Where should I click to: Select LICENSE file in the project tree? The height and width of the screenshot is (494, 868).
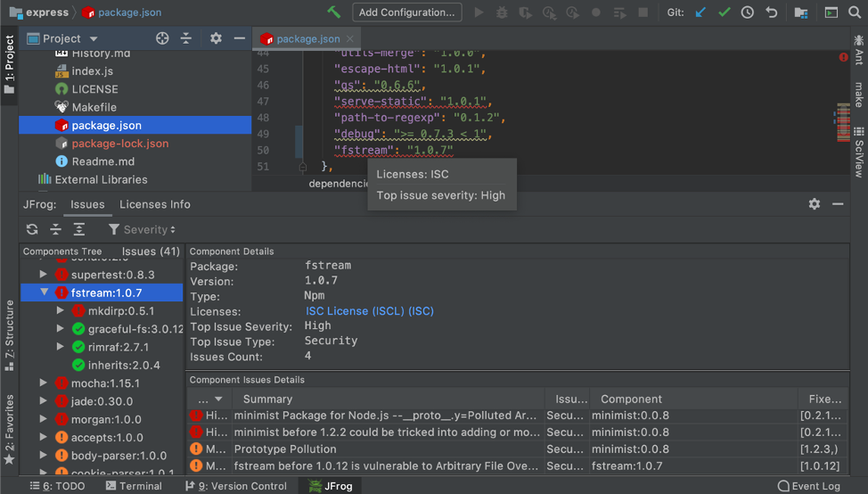[x=94, y=89]
